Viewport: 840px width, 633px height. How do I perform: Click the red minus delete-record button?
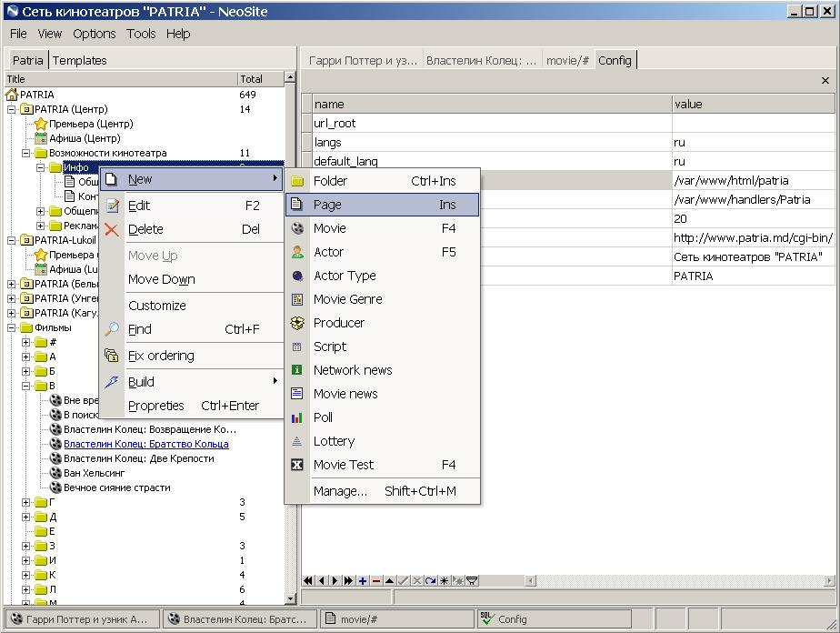pos(376,580)
